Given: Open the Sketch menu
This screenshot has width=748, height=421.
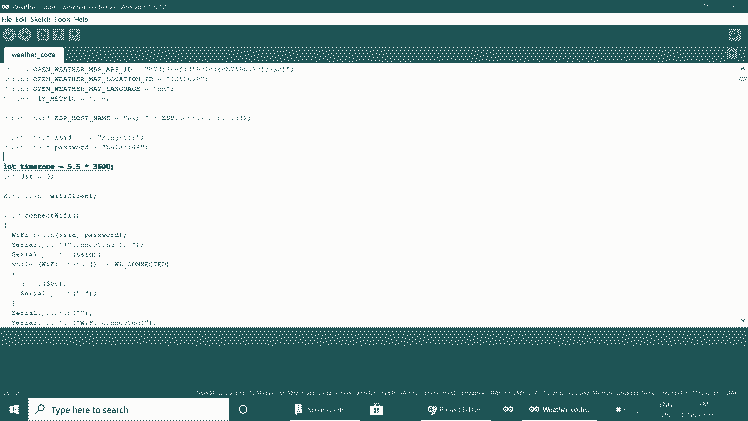Looking at the screenshot, I should pos(41,19).
